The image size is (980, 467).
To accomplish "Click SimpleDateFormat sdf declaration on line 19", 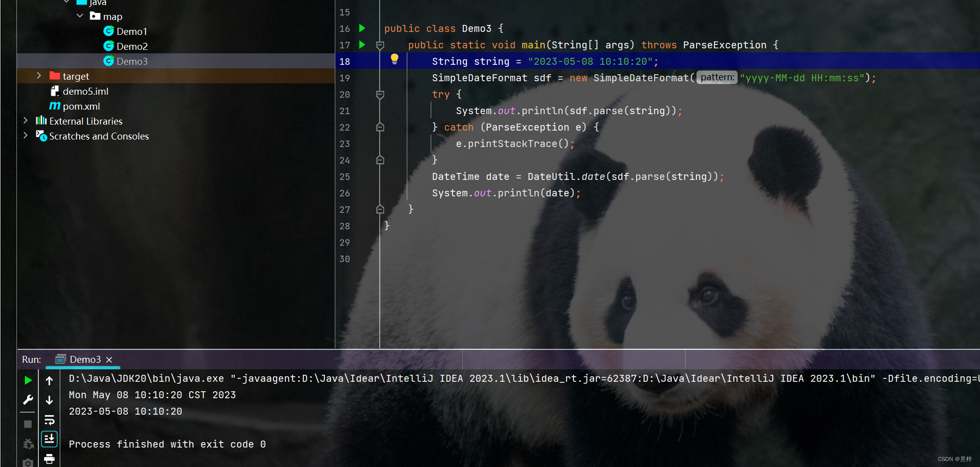I will 492,78.
